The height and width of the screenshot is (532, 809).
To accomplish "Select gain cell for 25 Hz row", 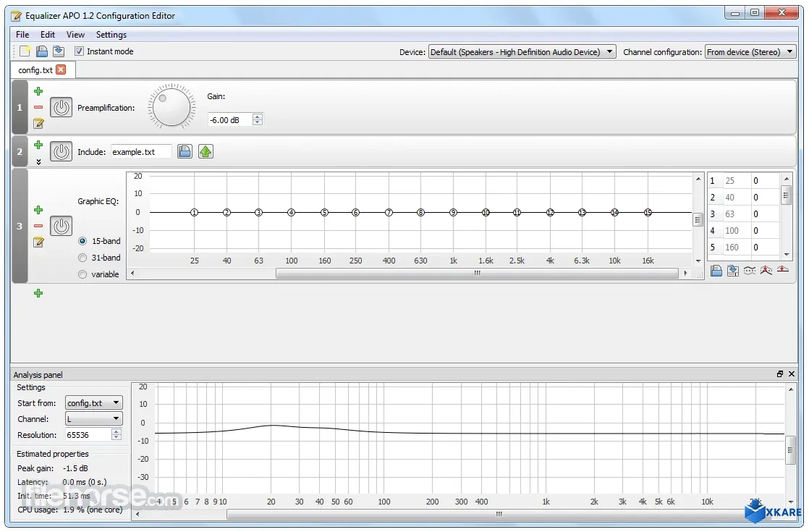I will coord(765,181).
